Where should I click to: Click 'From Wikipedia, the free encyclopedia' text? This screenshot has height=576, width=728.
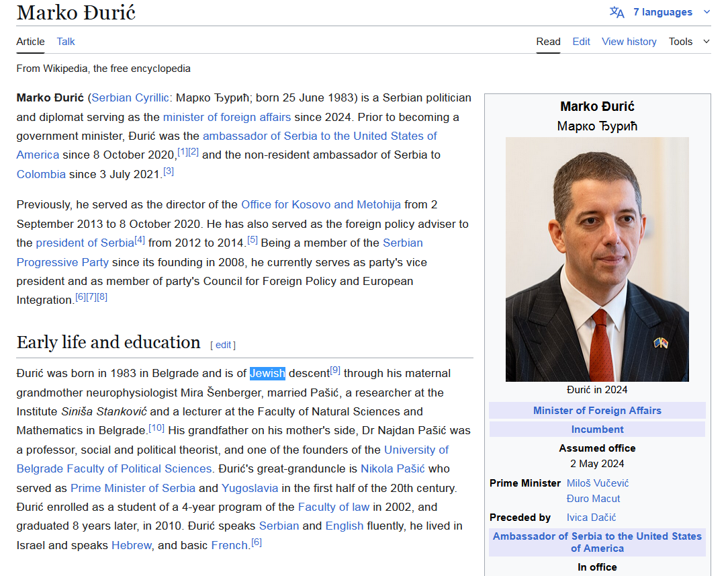[103, 69]
